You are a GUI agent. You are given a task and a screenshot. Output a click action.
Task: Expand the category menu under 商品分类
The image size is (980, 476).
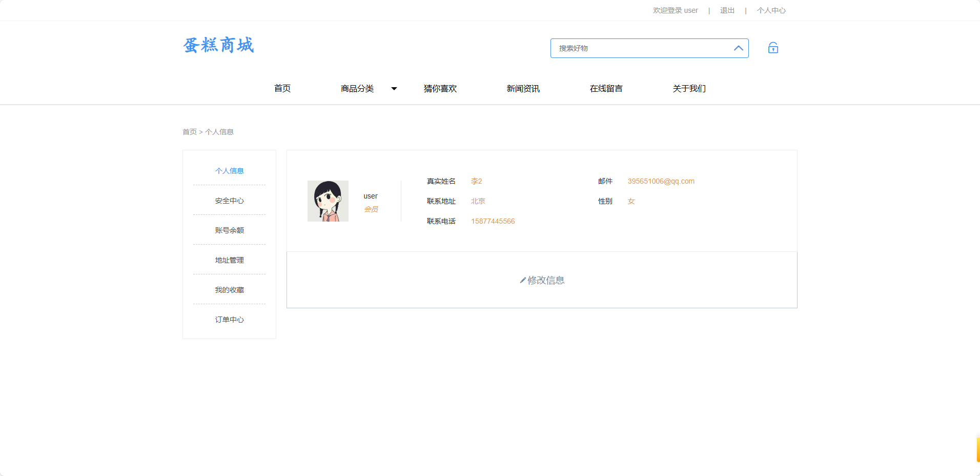tap(357, 88)
